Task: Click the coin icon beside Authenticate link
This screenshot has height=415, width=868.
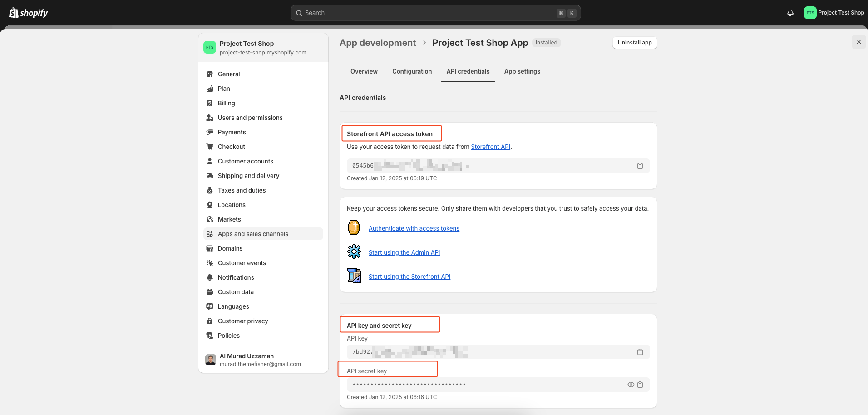Action: point(354,227)
